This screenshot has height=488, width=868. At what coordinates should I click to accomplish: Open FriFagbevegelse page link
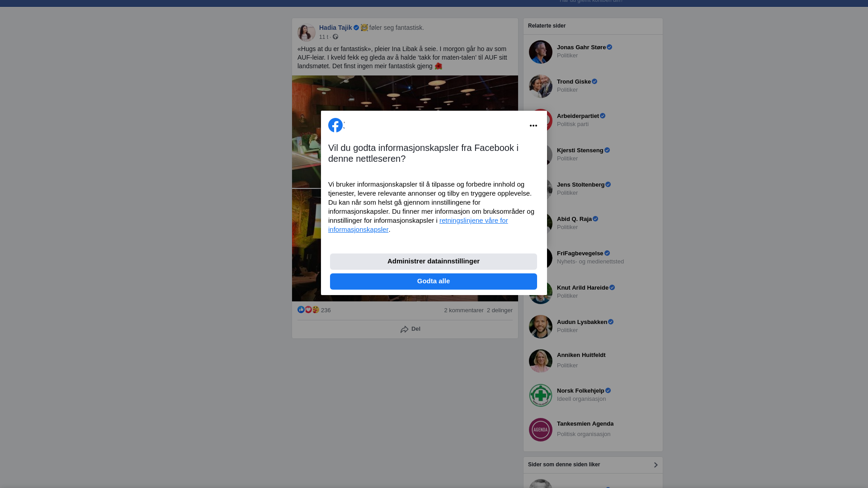(580, 253)
